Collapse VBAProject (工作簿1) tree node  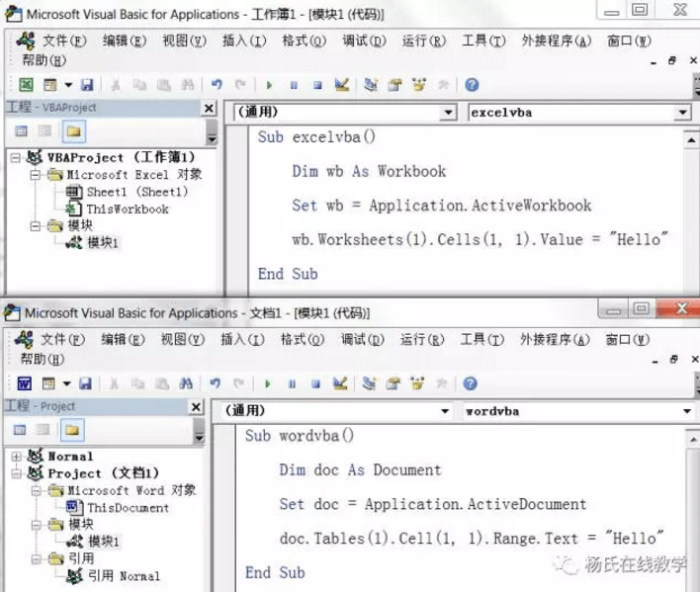tap(16, 157)
